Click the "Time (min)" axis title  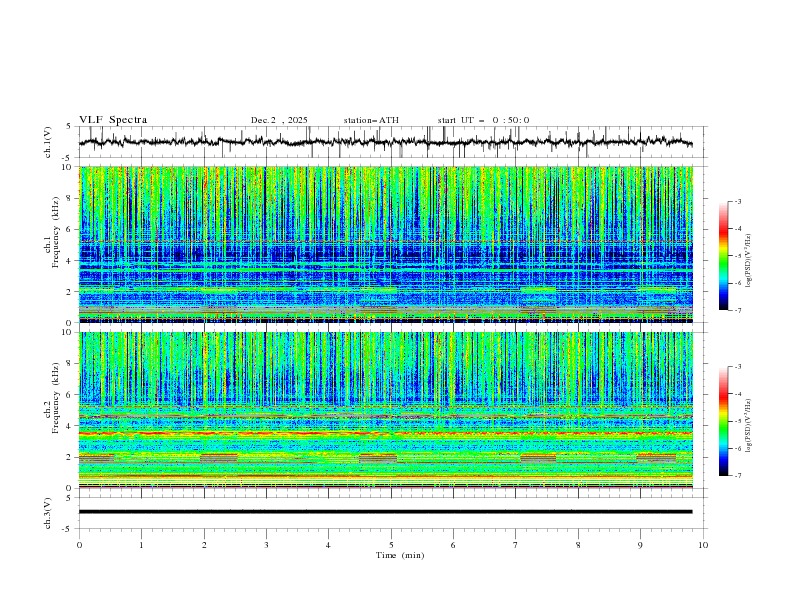pos(400,555)
